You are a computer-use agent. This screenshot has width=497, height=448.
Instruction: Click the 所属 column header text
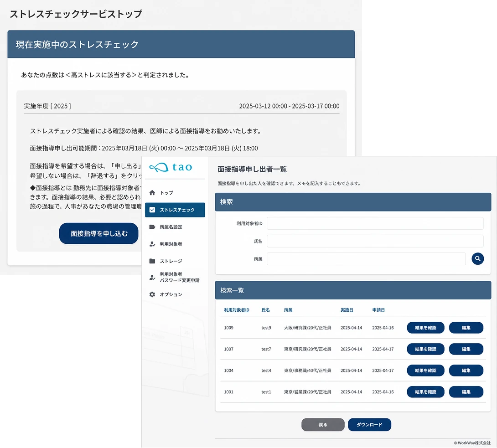[288, 310]
